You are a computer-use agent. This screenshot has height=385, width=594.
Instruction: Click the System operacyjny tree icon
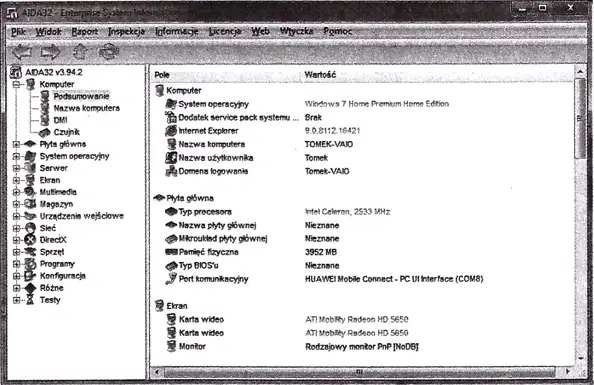pos(30,156)
